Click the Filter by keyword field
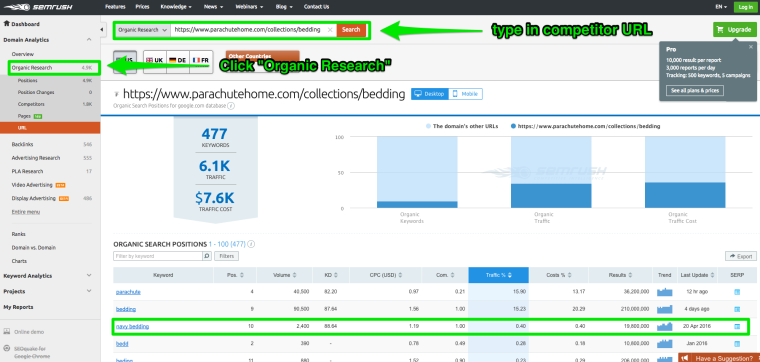Image resolution: width=760 pixels, height=362 pixels. pyautogui.click(x=158, y=256)
